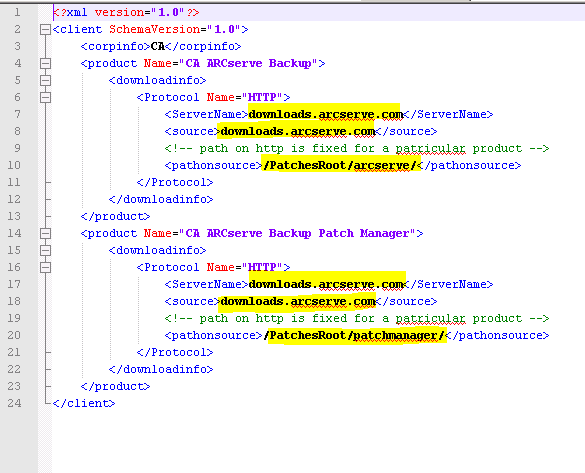
Task: Click the /PatchesRoot/patchmanager/ path text
Action: point(354,336)
